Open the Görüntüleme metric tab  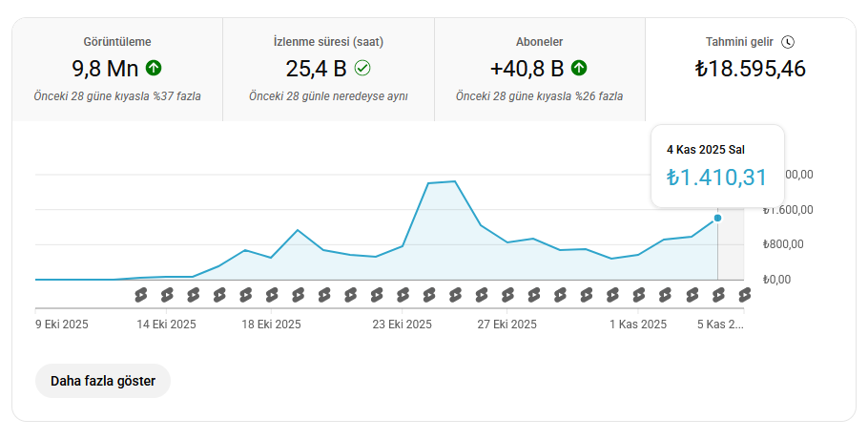tap(117, 70)
